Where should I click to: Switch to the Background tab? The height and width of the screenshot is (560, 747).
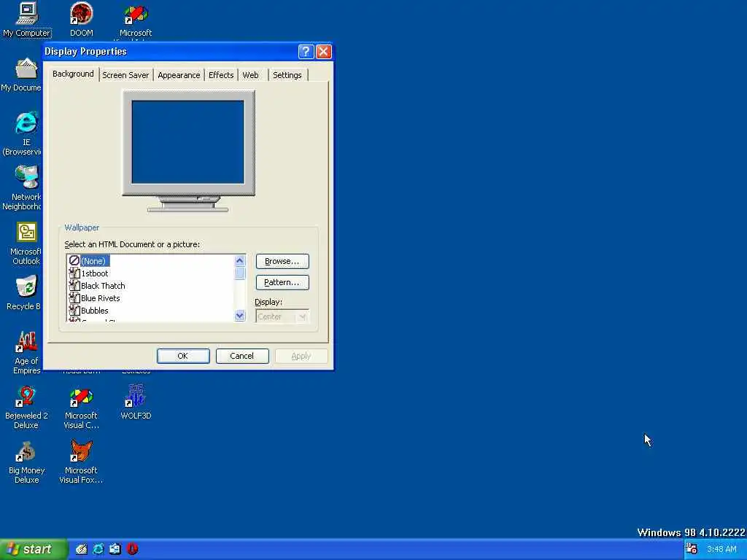click(x=74, y=74)
